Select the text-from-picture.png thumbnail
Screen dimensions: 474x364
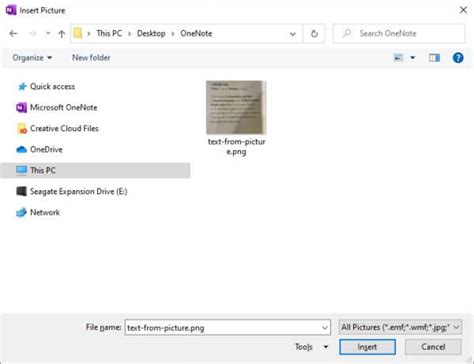236,107
